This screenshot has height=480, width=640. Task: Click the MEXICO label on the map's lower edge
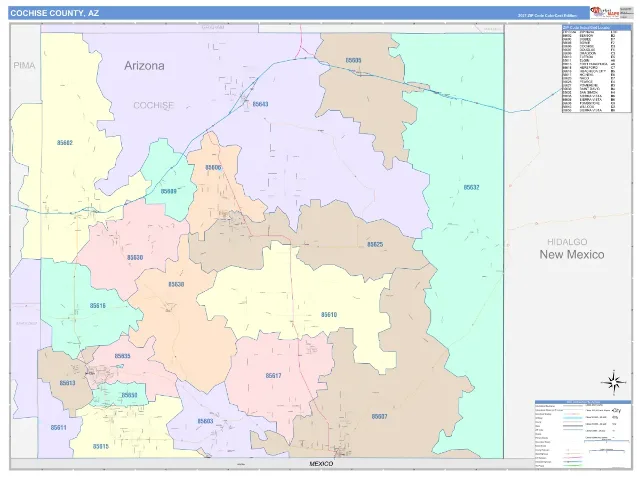click(321, 464)
